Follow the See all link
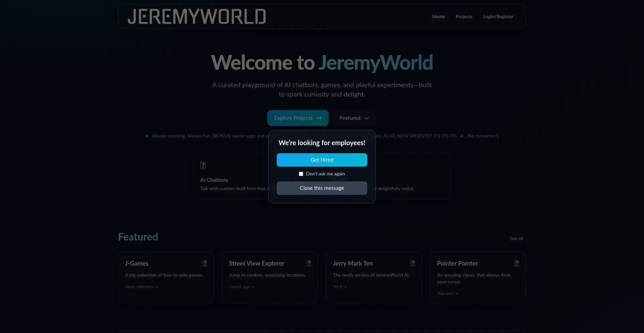The width and height of the screenshot is (644, 333). pyautogui.click(x=516, y=238)
